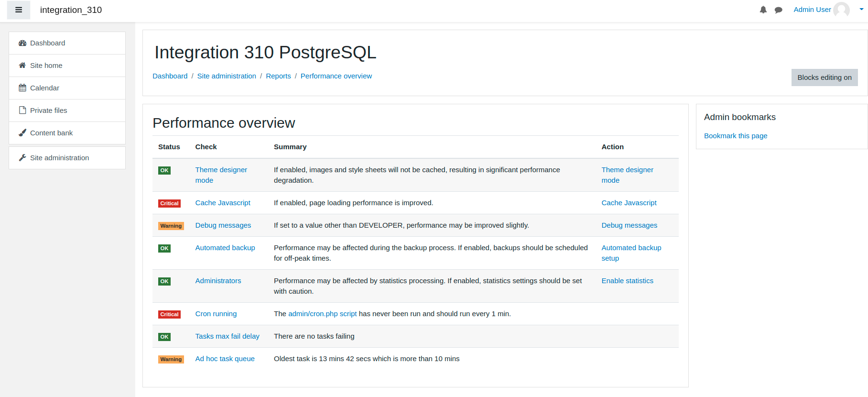
Task: Open Theme designer mode check link
Action: point(221,175)
